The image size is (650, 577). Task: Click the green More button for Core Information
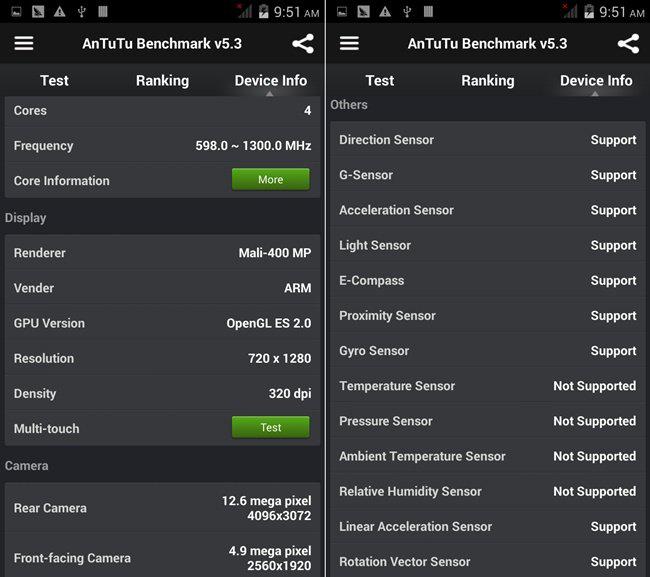pos(271,179)
